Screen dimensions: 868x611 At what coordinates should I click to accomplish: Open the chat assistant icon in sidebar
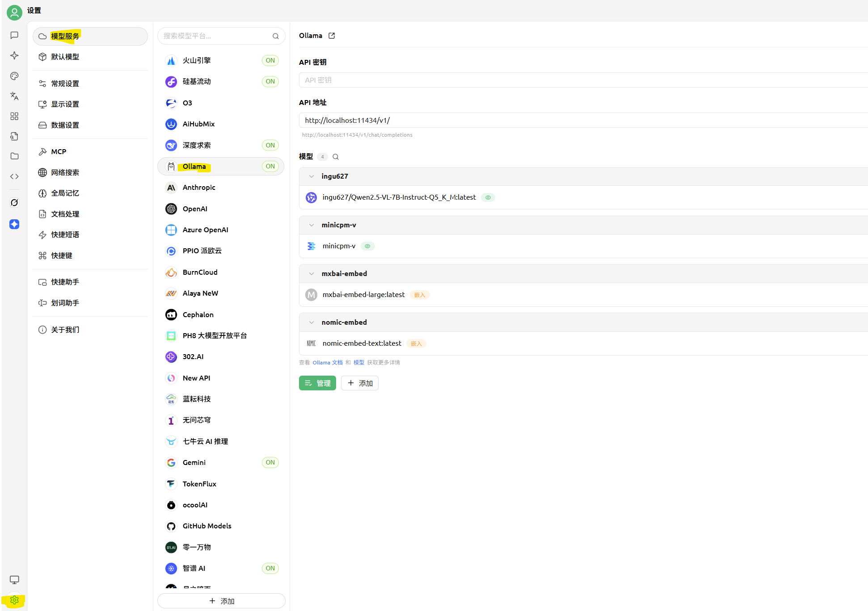14,35
